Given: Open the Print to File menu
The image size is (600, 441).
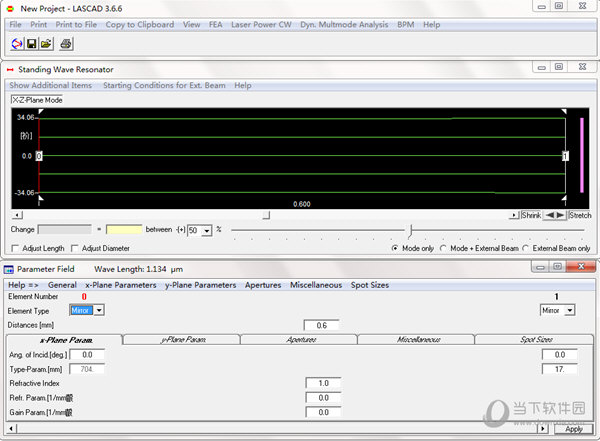Looking at the screenshot, I should point(76,24).
